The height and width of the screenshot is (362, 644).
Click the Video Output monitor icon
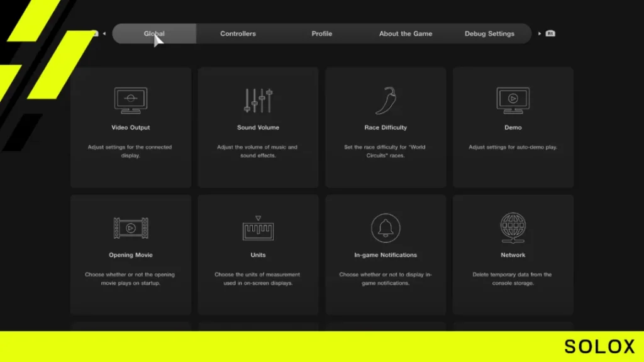(131, 100)
